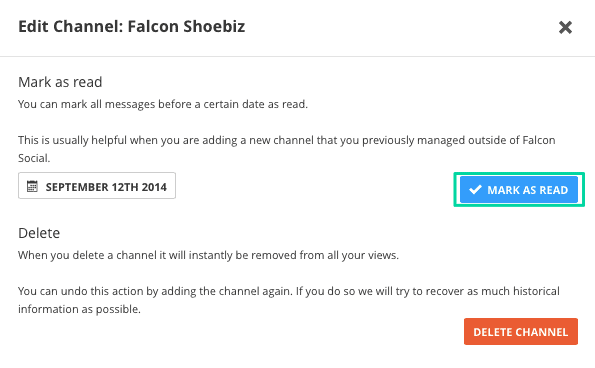Click the calendar icon in date picker
The width and height of the screenshot is (595, 368).
click(32, 186)
